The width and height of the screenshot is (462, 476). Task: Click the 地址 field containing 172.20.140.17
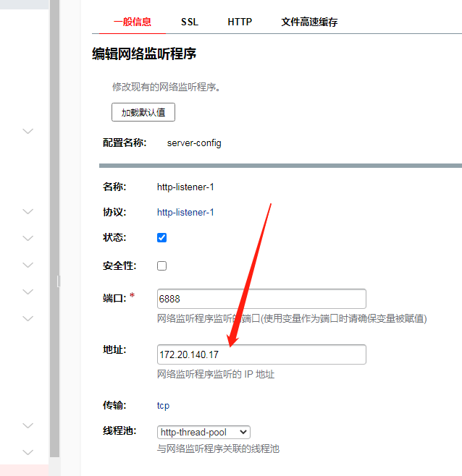click(x=261, y=354)
